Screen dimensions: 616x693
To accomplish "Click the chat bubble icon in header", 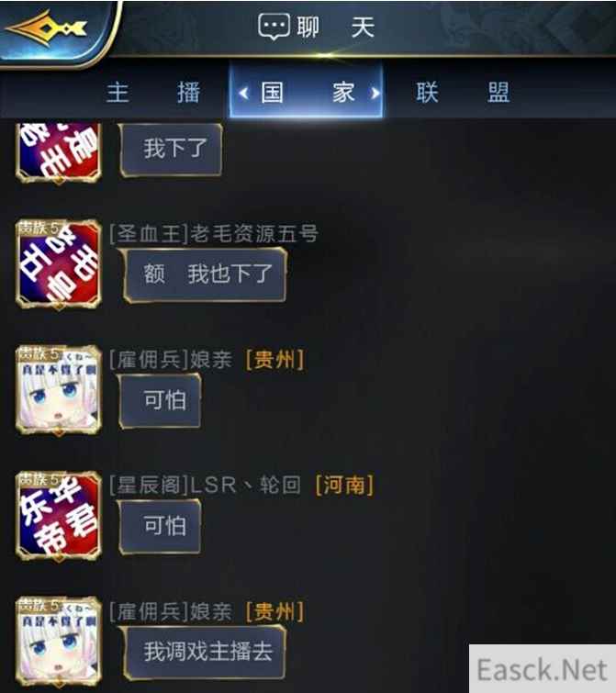I will pos(274,27).
